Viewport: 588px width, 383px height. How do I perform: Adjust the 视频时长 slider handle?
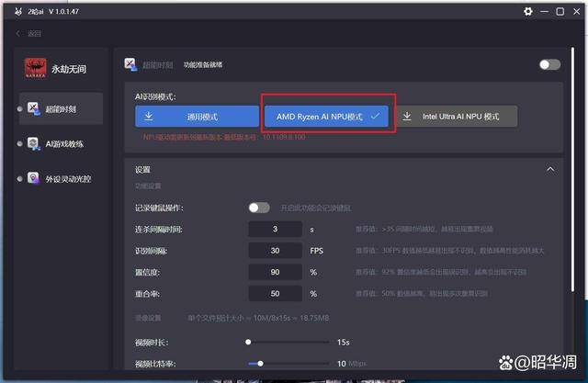coord(248,342)
